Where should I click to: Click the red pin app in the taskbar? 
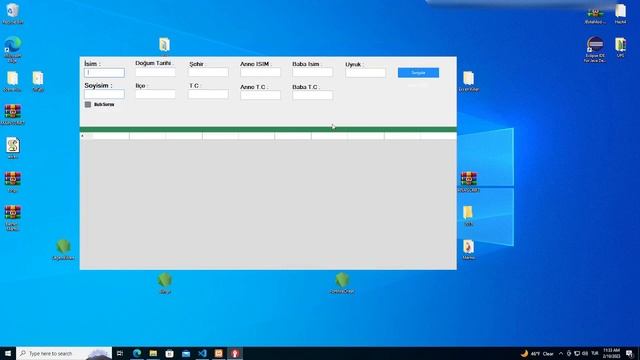[235, 353]
